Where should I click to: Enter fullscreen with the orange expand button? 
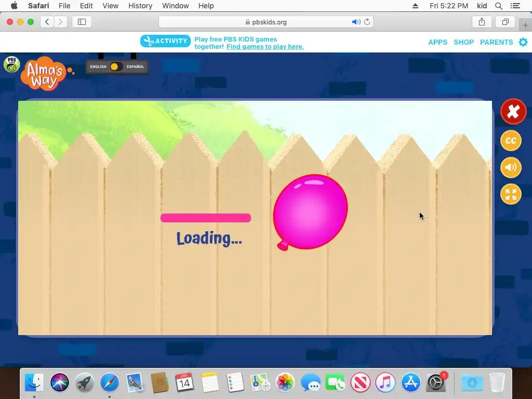pos(511,194)
